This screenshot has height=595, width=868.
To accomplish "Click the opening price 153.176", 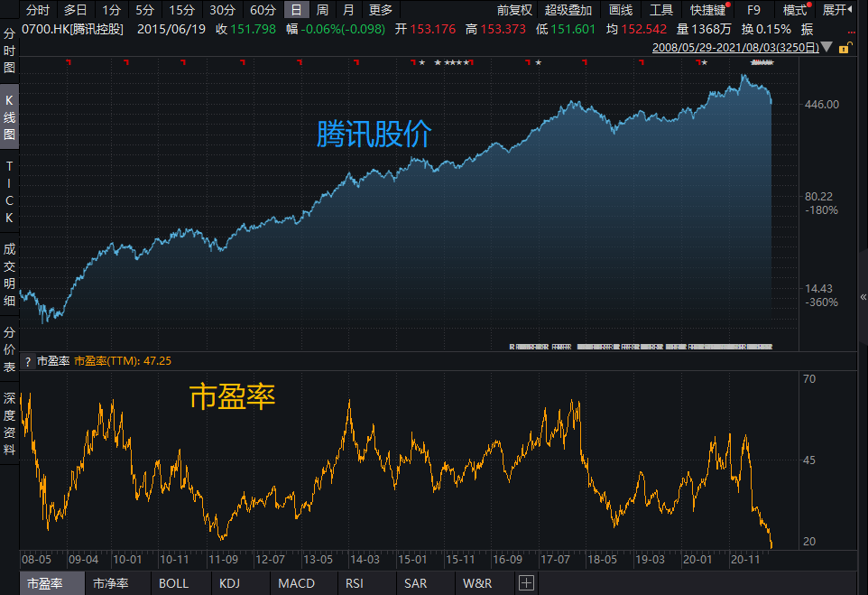I will (x=432, y=30).
